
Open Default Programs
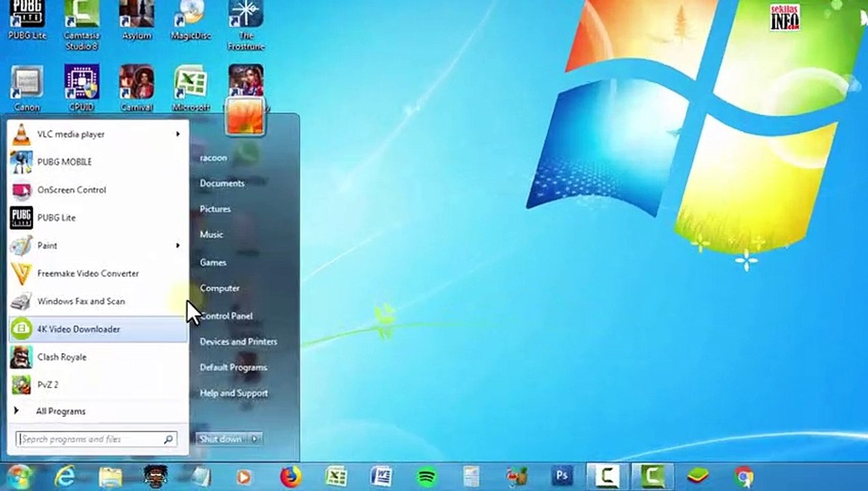(233, 368)
